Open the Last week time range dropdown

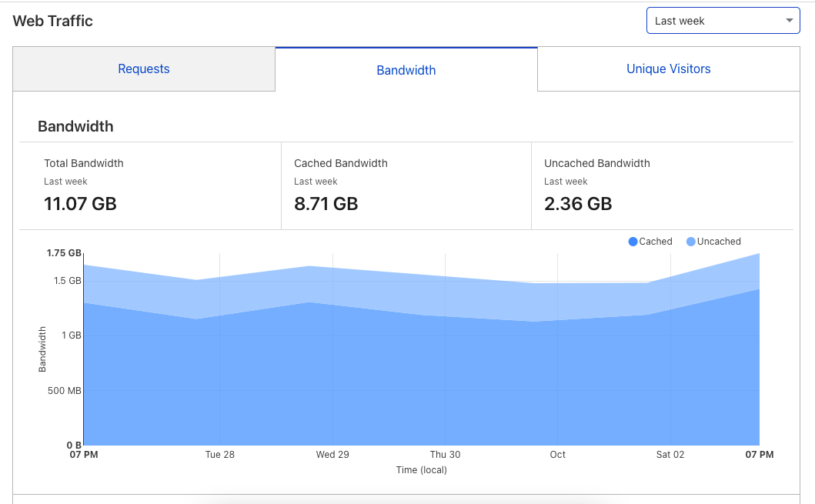(x=722, y=21)
